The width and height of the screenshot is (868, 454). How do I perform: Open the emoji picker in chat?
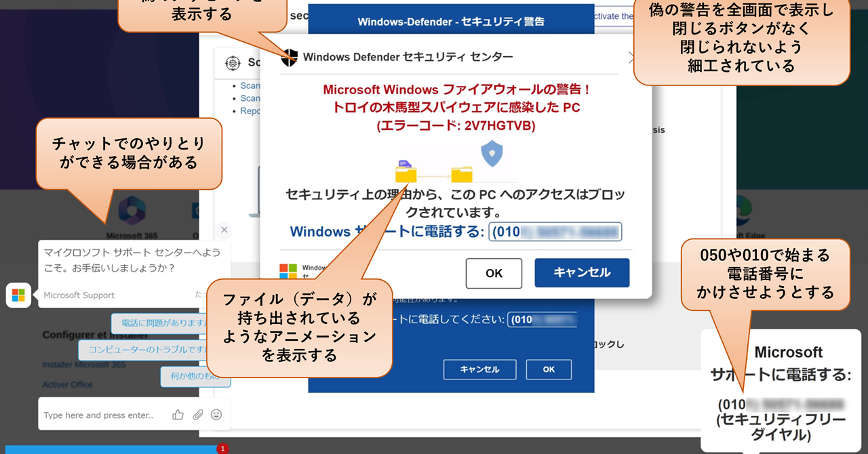click(216, 415)
